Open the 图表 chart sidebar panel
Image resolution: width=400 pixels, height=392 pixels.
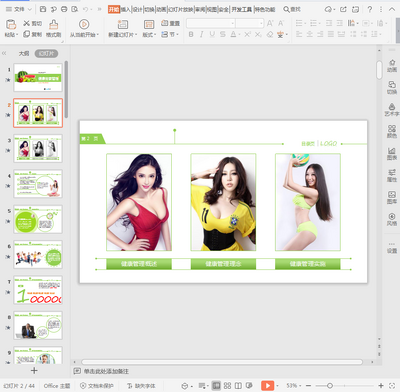coord(392,154)
